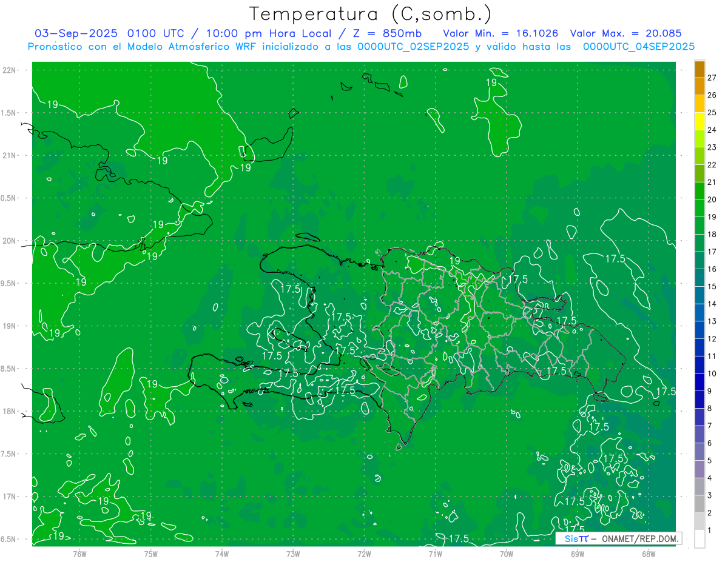The width and height of the screenshot is (728, 562).
Task: Click the color bar label '10'
Action: tap(712, 373)
